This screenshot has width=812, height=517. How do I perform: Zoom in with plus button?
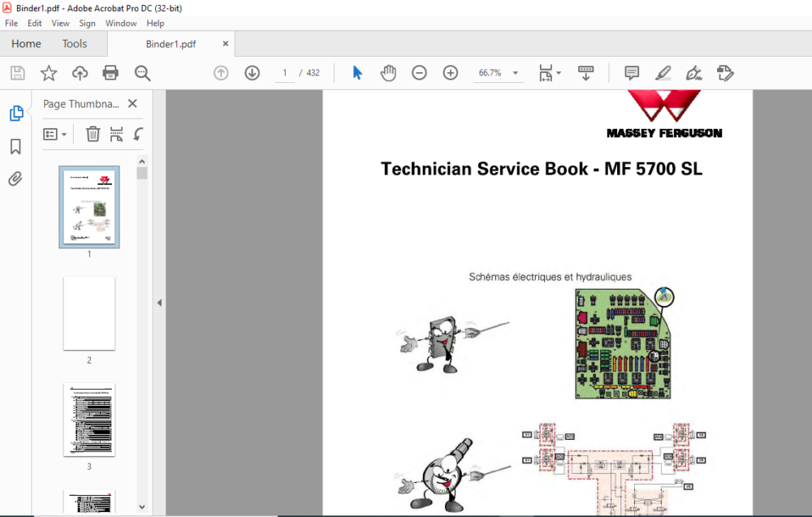pos(451,73)
